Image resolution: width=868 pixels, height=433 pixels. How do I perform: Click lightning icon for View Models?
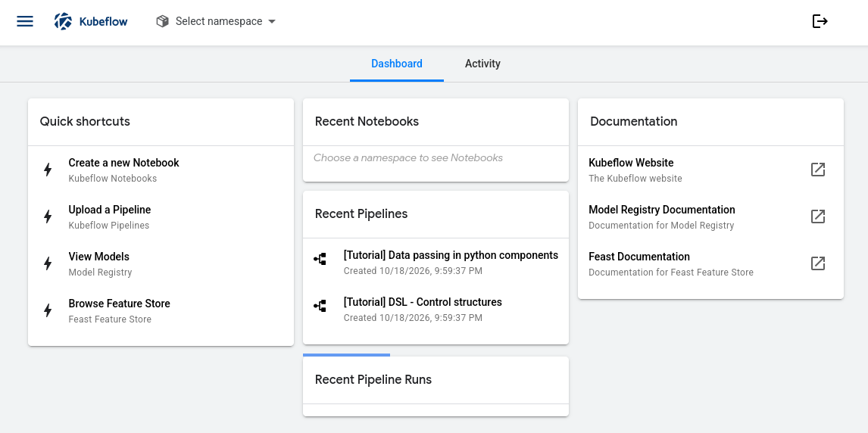point(48,263)
